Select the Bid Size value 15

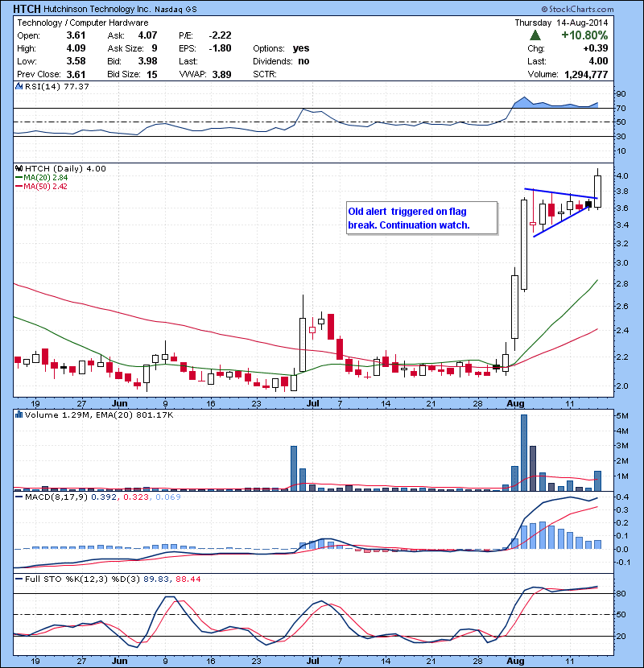152,75
